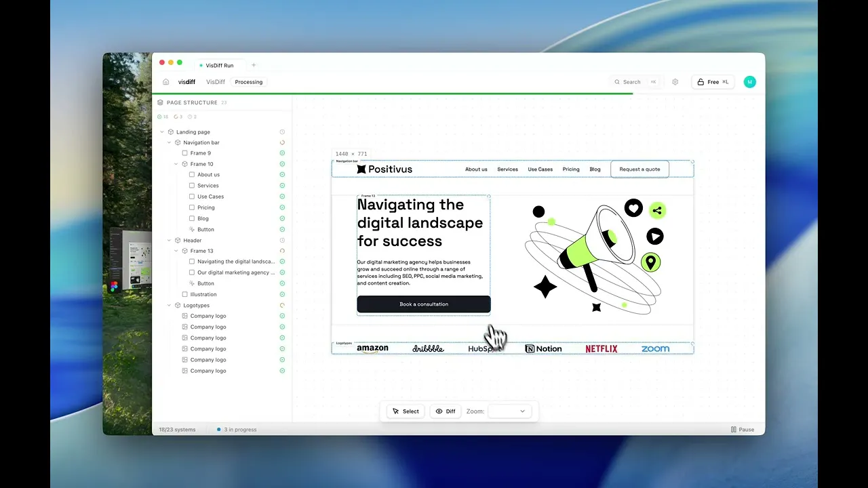Open the user avatar M menu
This screenshot has width=868, height=488.
tap(749, 82)
